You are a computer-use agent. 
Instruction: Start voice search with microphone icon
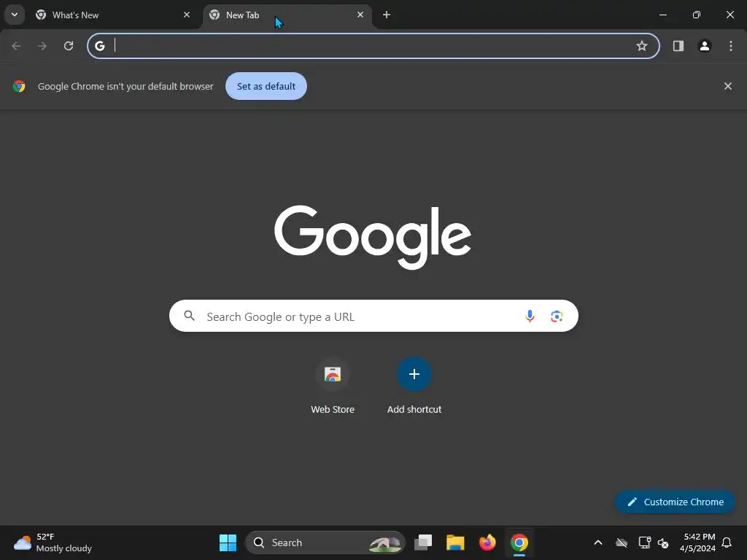pos(530,316)
